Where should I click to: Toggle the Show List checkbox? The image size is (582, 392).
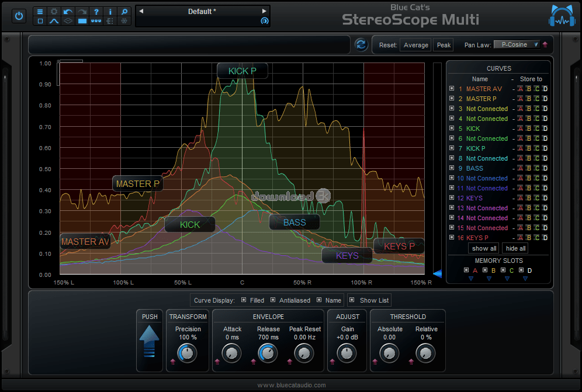coord(352,300)
